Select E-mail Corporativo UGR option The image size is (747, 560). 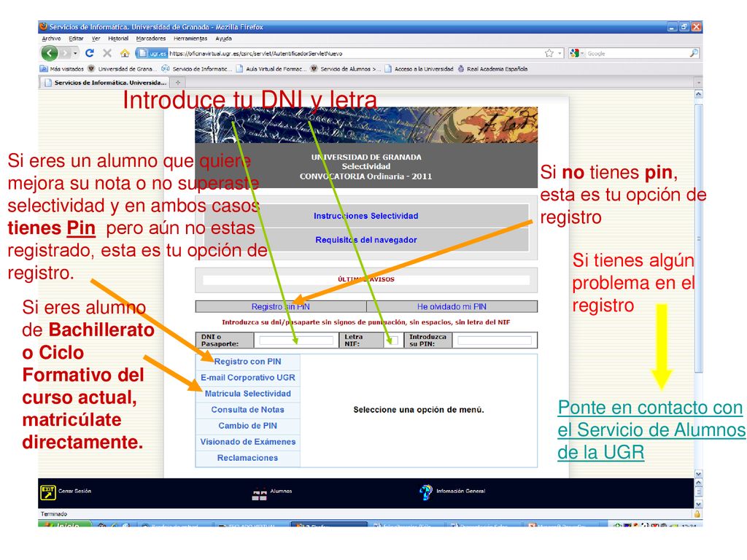248,378
